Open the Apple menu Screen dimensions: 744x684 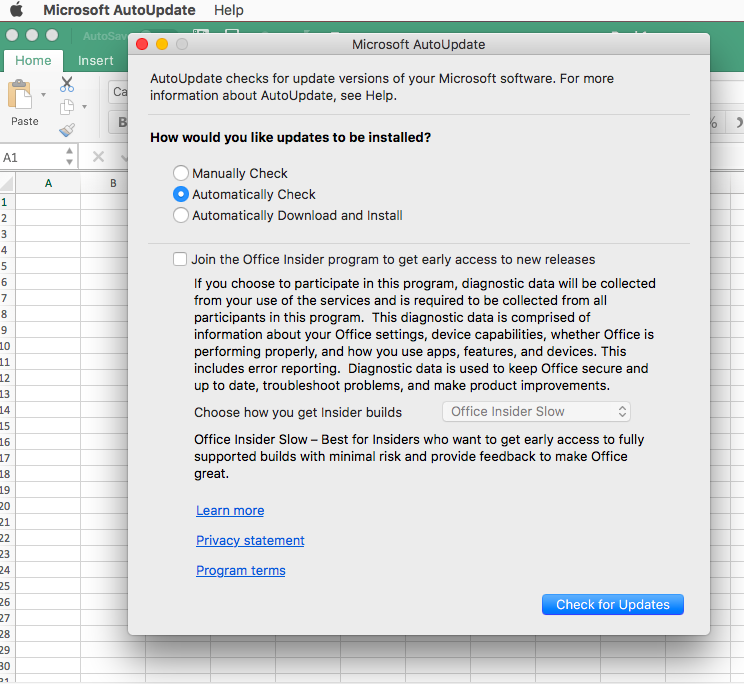pos(16,10)
